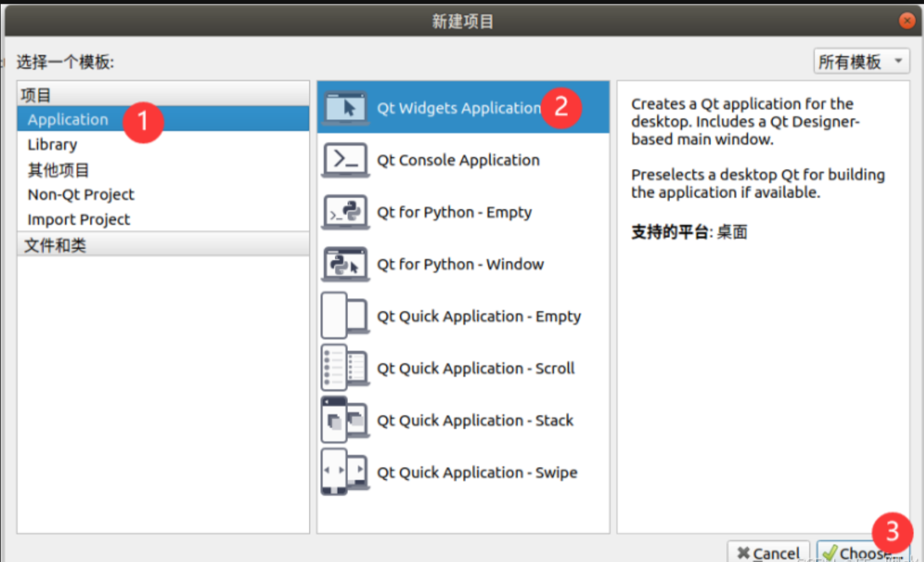
Task: Close the 新建项目 dialog window
Action: point(907,21)
